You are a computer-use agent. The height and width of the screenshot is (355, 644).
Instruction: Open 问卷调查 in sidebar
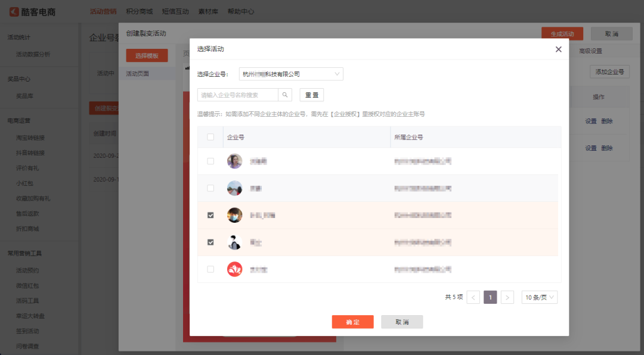point(27,347)
